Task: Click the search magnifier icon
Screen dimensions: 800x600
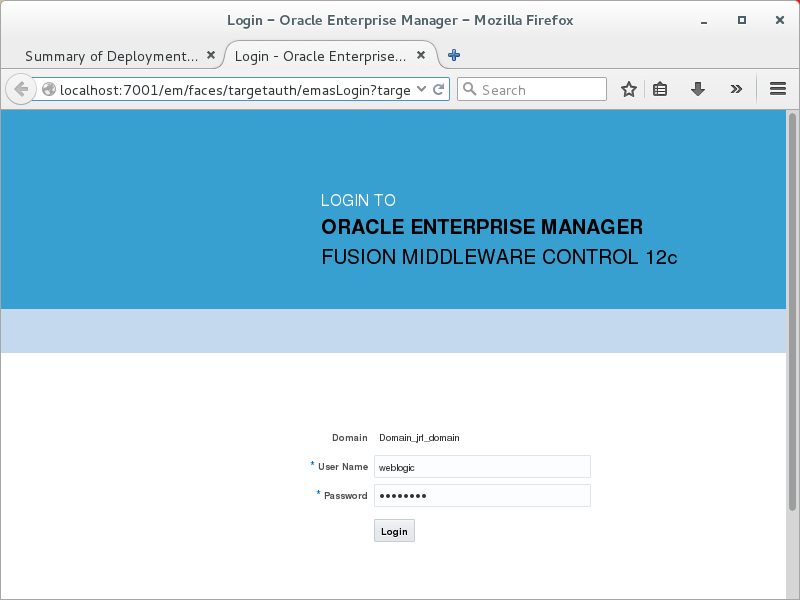Action: pyautogui.click(x=470, y=90)
